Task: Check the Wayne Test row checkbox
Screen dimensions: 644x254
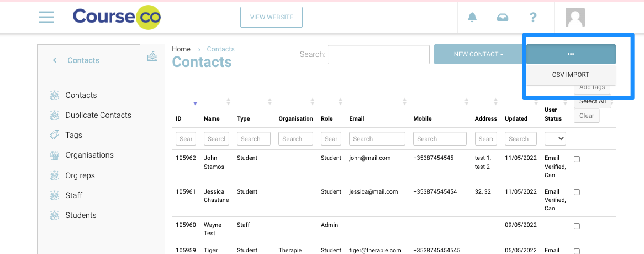Action: (577, 226)
